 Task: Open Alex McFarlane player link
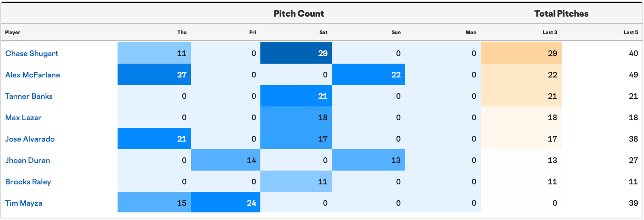click(x=32, y=75)
